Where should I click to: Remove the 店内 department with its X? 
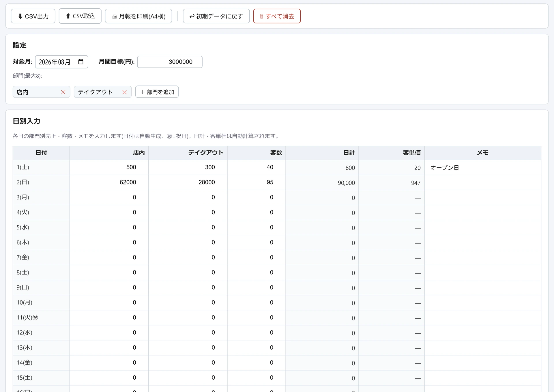(x=63, y=92)
